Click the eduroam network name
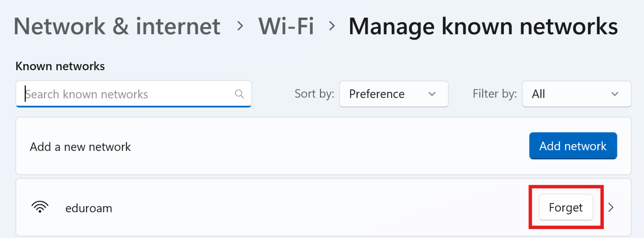Viewport: 644px width, 238px height. [x=88, y=208]
